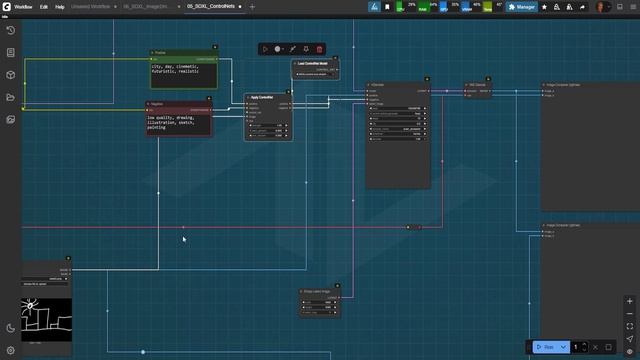Collapse the VAE Decode node
This screenshot has height=360, width=640.
click(466, 85)
